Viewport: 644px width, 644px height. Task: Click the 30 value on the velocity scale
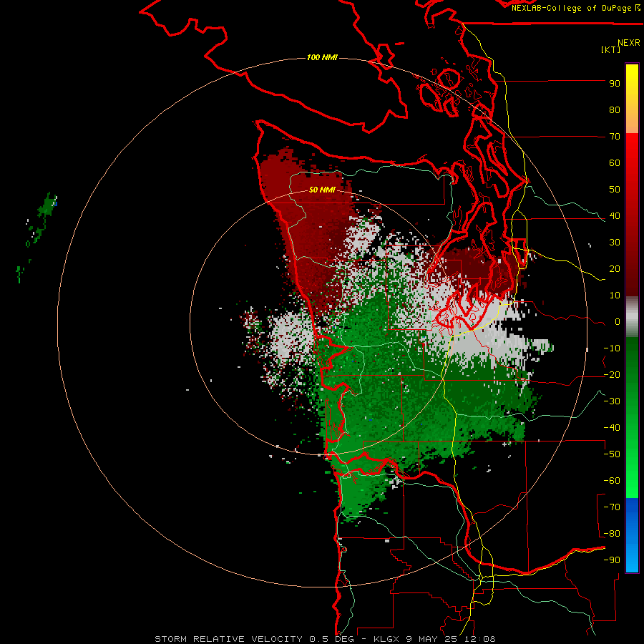[615, 243]
